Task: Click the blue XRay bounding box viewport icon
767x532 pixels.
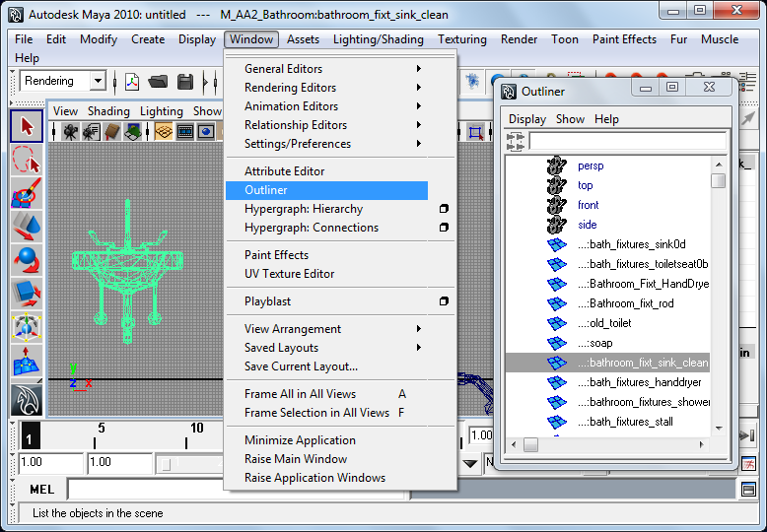Action: pyautogui.click(x=475, y=132)
